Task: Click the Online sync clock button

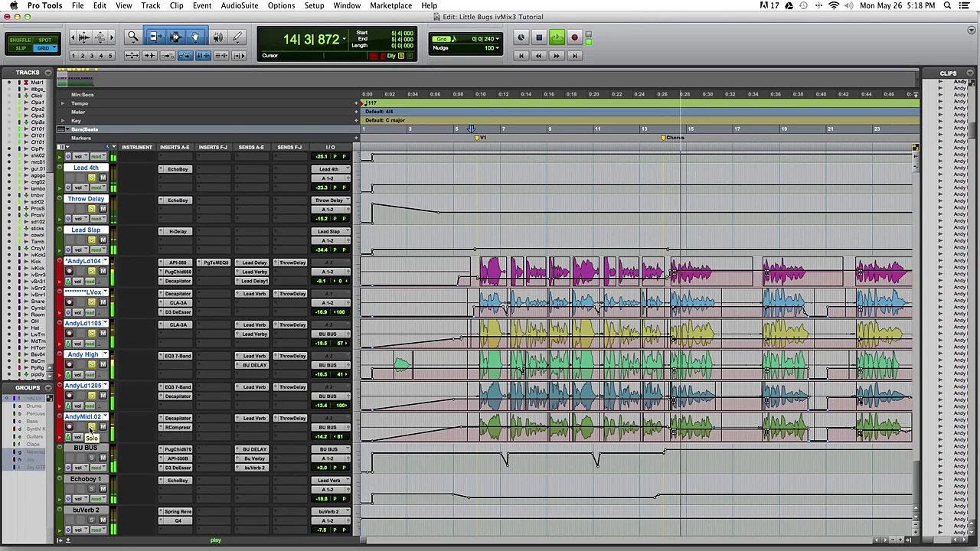Action: pos(521,37)
